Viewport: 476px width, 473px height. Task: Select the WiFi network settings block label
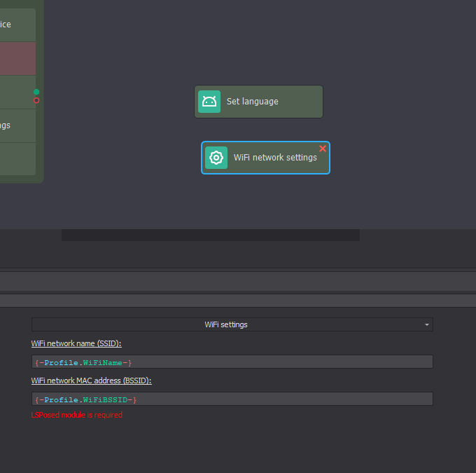click(275, 158)
